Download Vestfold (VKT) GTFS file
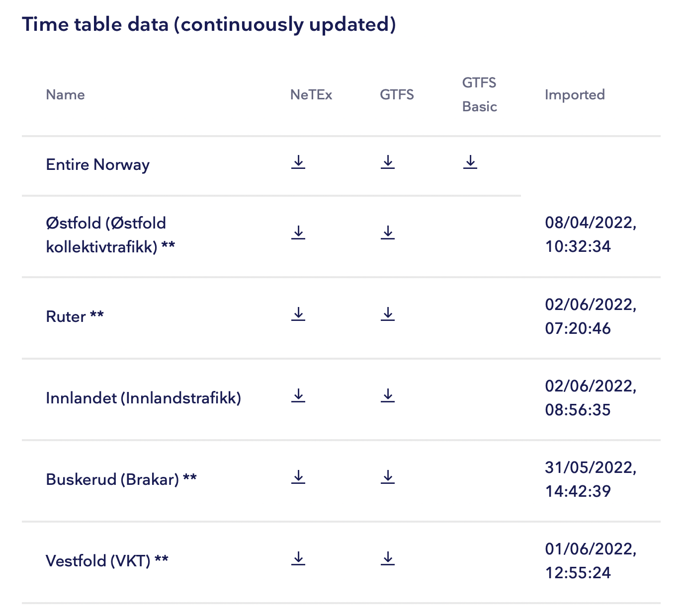Viewport: 687px width, 616px height. 388,558
